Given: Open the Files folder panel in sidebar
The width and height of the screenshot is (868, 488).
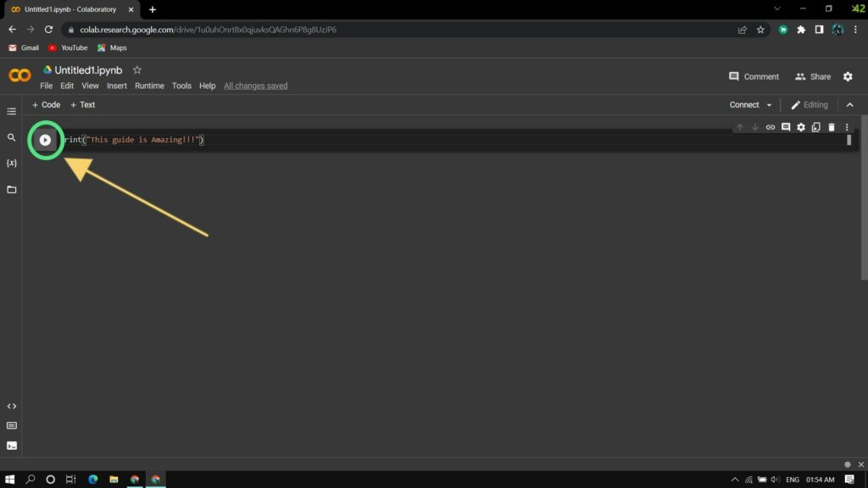Looking at the screenshot, I should (12, 190).
